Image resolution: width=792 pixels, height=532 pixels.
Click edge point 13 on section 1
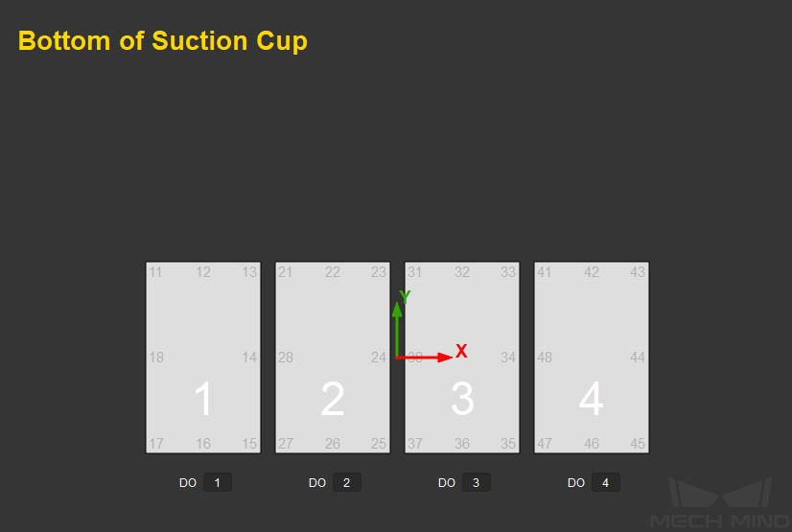pyautogui.click(x=249, y=272)
